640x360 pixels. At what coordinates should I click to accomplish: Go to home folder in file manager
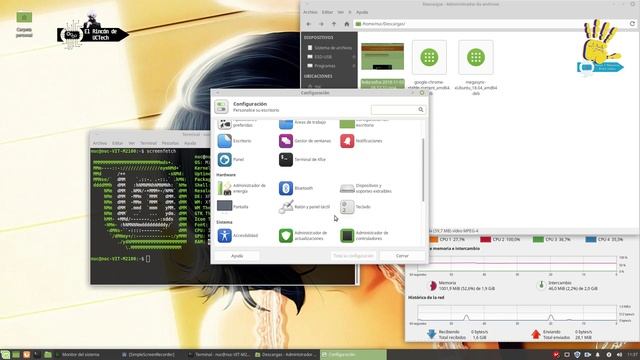point(347,24)
